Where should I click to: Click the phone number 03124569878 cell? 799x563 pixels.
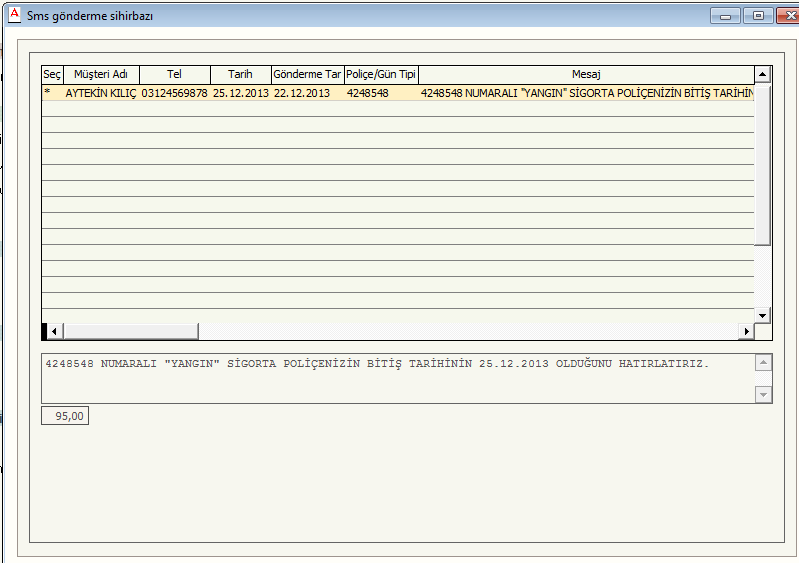tap(175, 93)
